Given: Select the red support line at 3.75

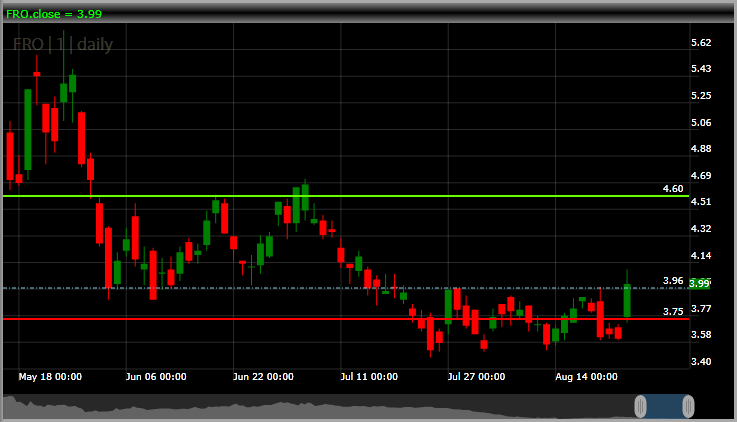Looking at the screenshot, I should click(x=300, y=318).
